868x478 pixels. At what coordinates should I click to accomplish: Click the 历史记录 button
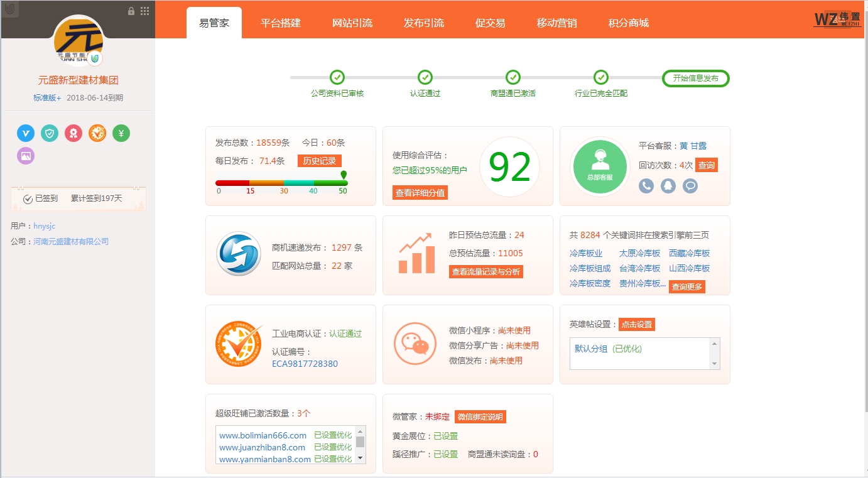point(319,161)
